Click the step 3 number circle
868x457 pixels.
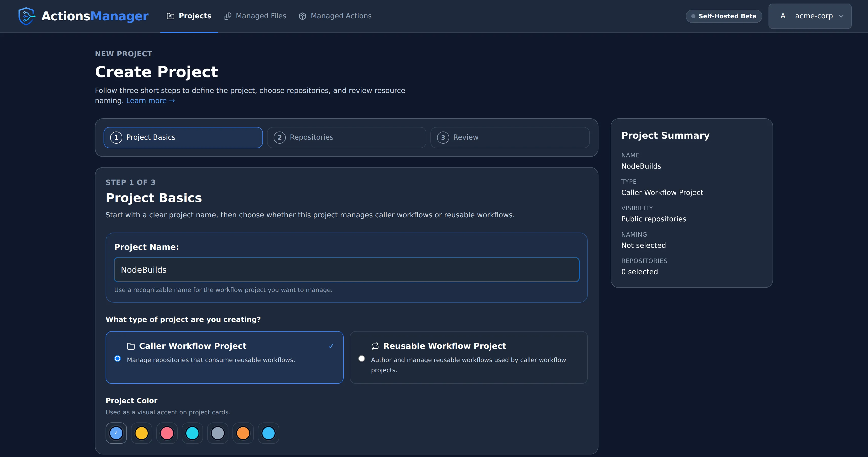(x=443, y=138)
